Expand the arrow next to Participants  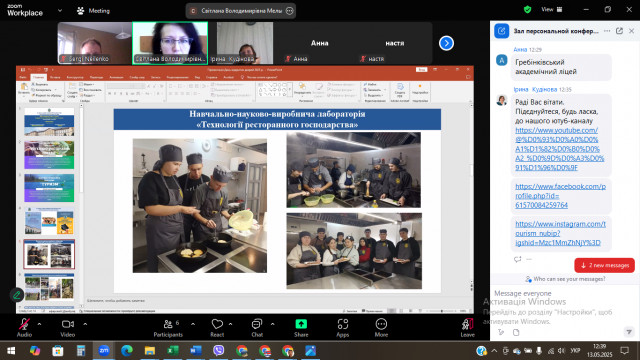click(193, 324)
